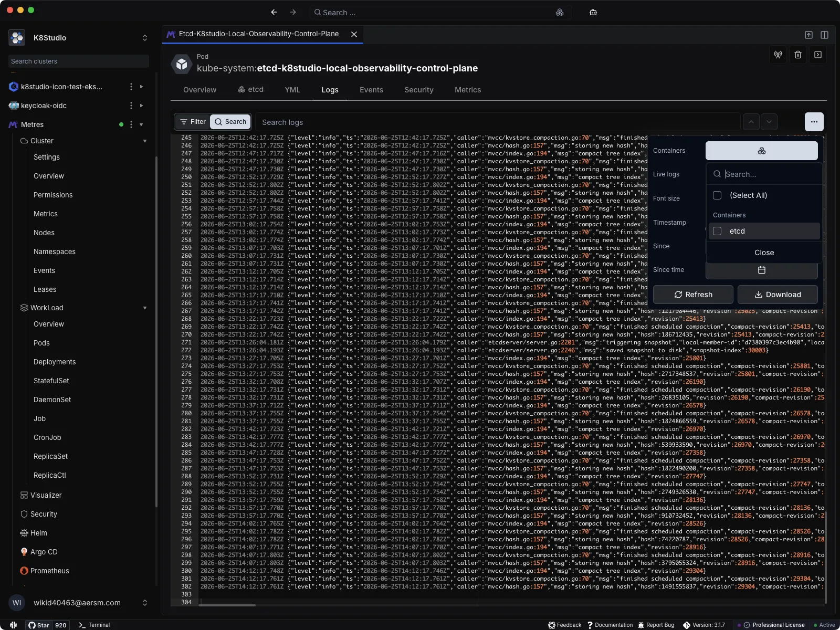This screenshot has width=840, height=630.
Task: Collapse the WorkLoad section chevron
Action: [x=145, y=308]
